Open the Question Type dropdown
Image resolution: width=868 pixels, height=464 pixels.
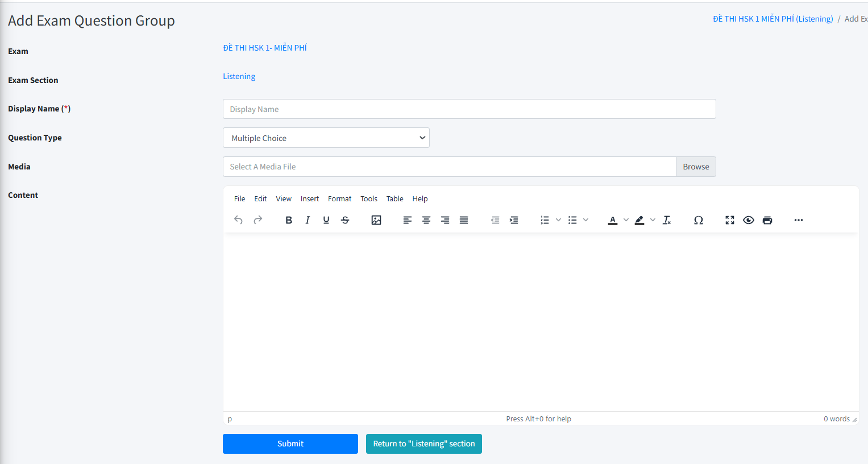326,138
